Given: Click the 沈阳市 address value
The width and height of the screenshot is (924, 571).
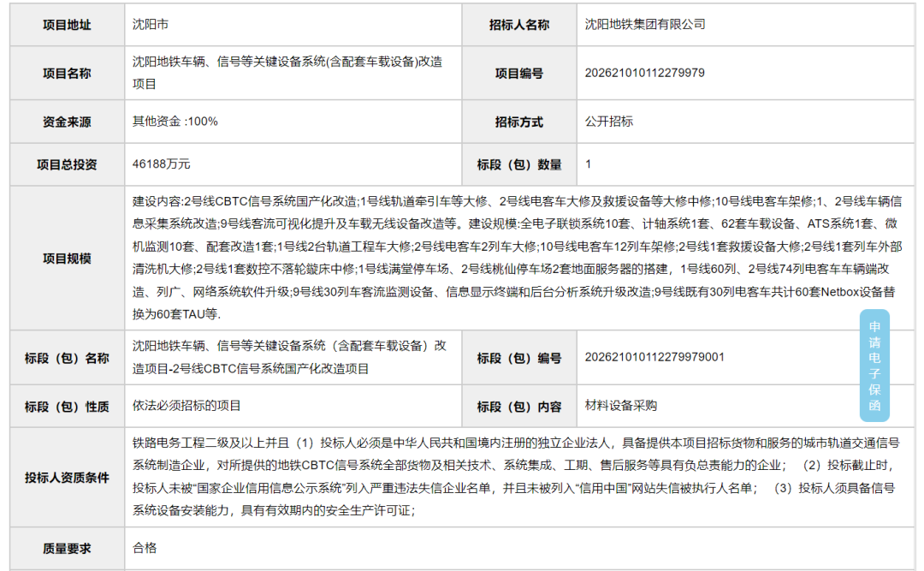Looking at the screenshot, I should point(151,24).
